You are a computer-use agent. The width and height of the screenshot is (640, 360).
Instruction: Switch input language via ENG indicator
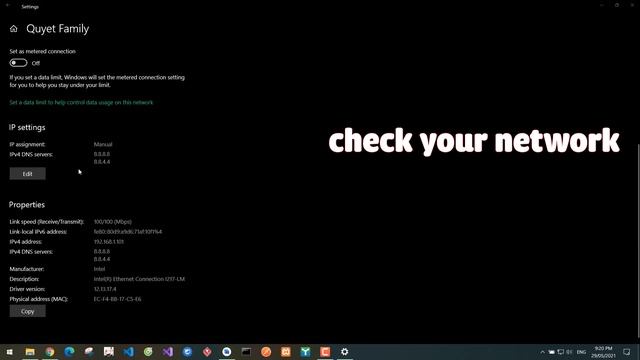click(x=581, y=352)
